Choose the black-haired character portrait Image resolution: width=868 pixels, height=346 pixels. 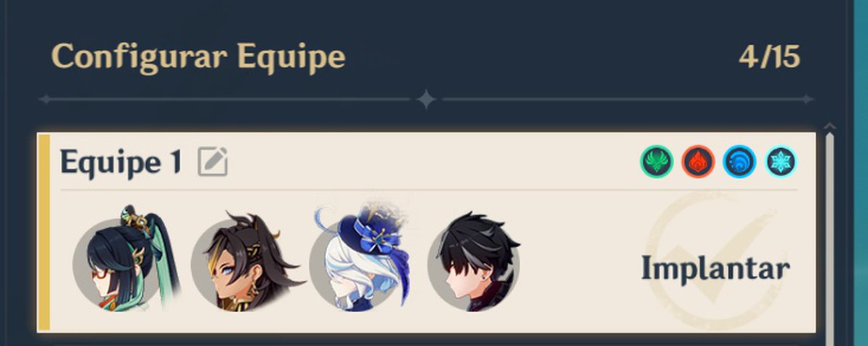coord(474,261)
